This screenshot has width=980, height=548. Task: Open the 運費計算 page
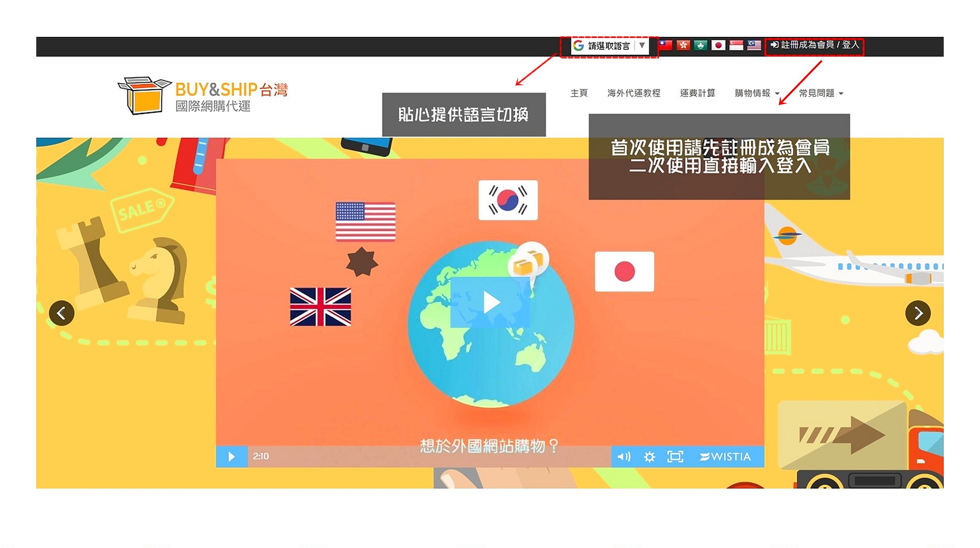(697, 93)
